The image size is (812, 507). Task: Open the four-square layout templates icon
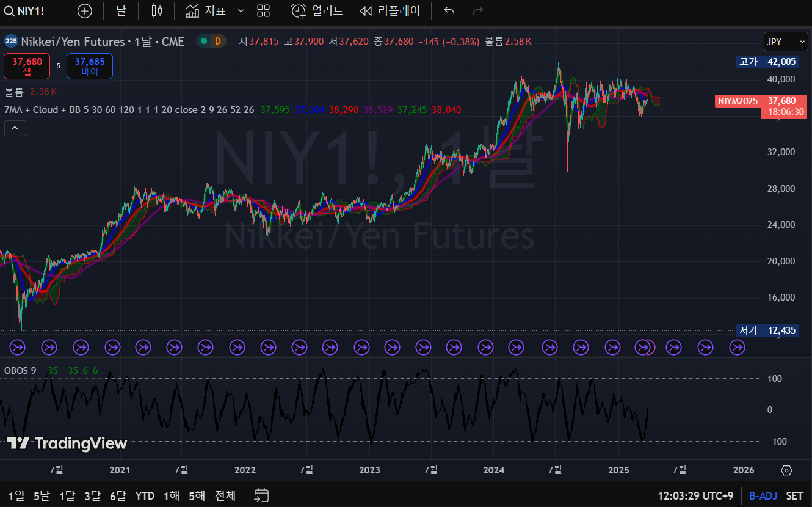click(x=263, y=11)
